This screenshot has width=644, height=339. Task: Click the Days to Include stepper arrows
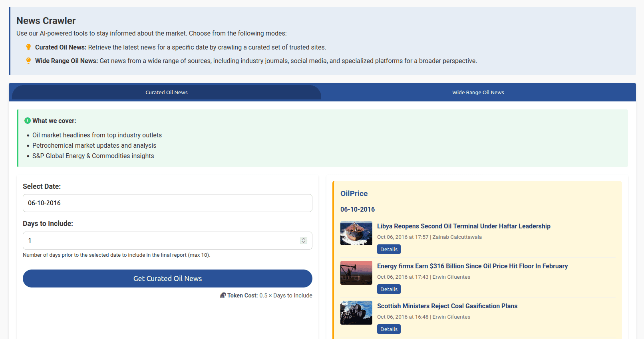[304, 240]
